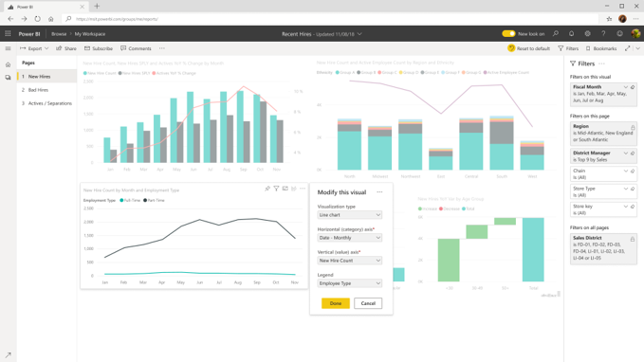The height and width of the screenshot is (362, 644).
Task: Open view options chevron beside fit icon
Action: [638, 48]
